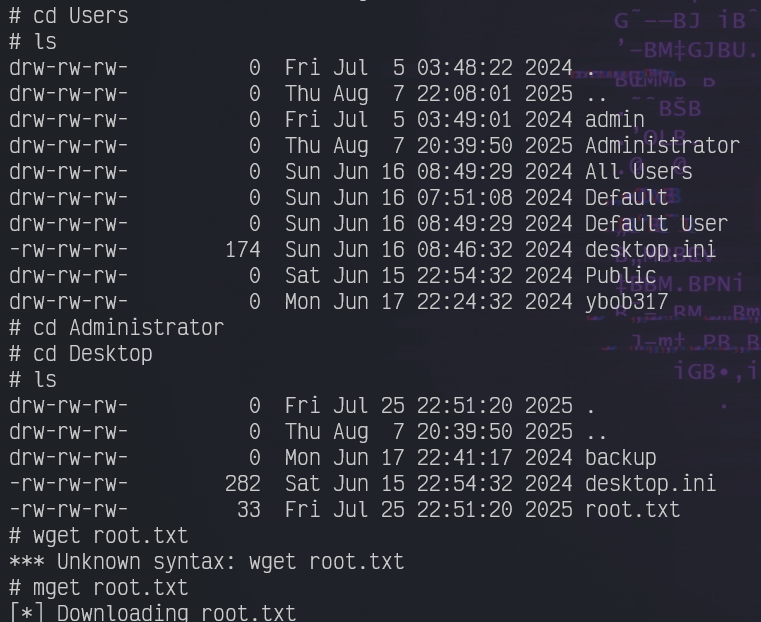Click the All Users directory name
Screen dimensions: 761x622
[639, 171]
